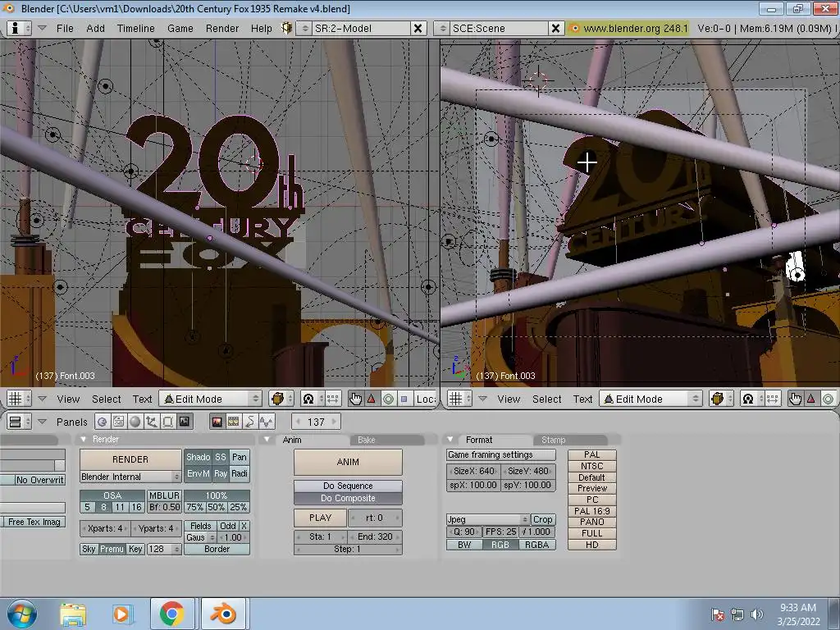
Task: Toggle Do Composite option
Action: coord(348,498)
